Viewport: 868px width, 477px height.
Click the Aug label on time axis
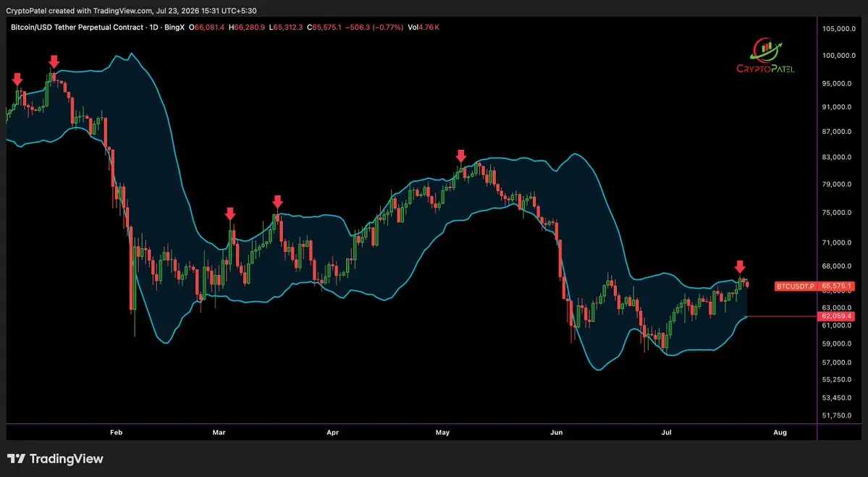point(780,432)
